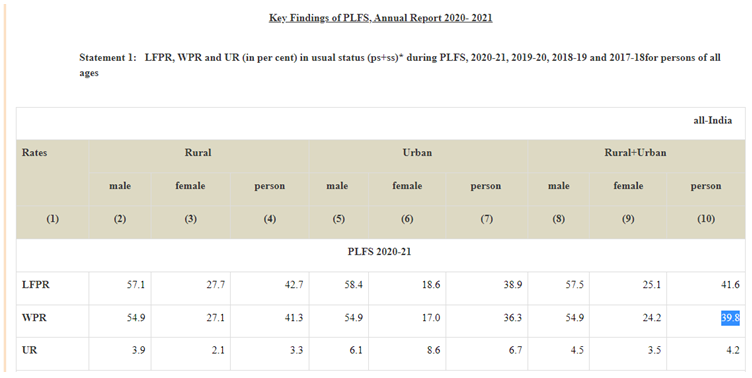Click UR value '3.9'
752x378 pixels.
pos(139,350)
